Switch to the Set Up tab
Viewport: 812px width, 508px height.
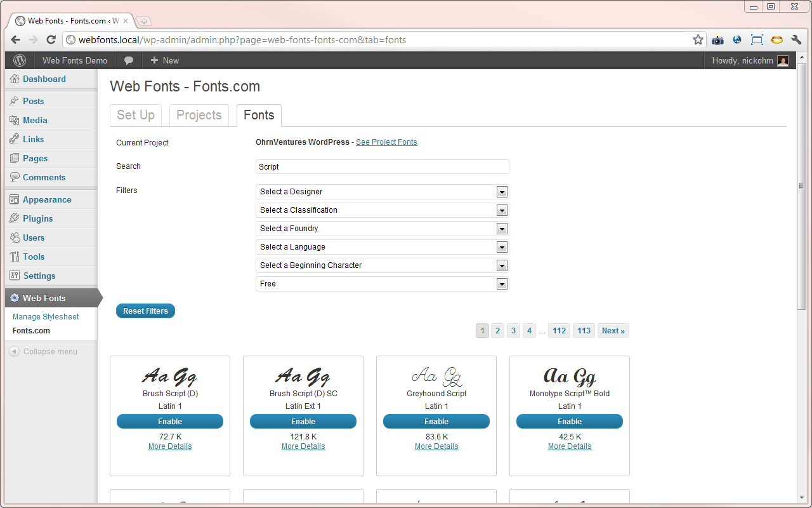(136, 115)
